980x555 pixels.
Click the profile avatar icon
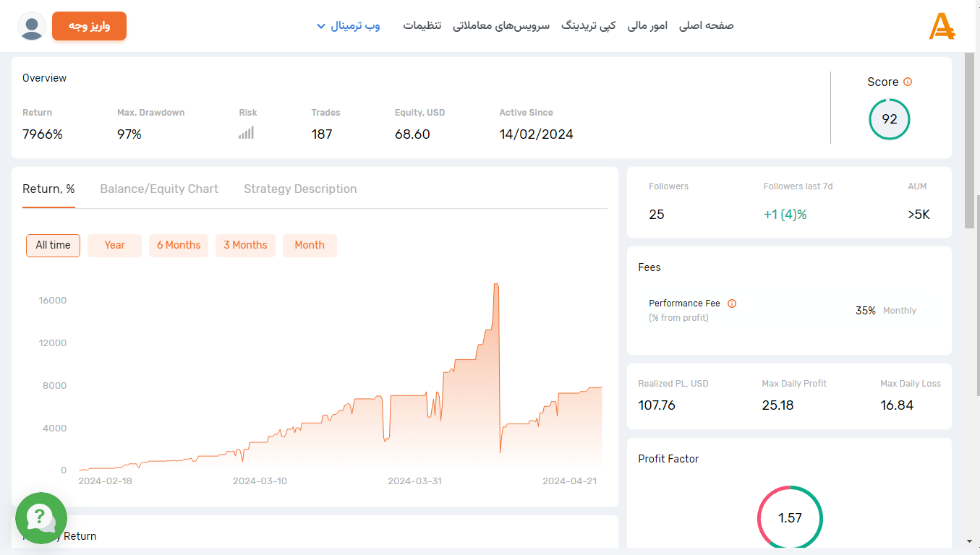coord(30,25)
